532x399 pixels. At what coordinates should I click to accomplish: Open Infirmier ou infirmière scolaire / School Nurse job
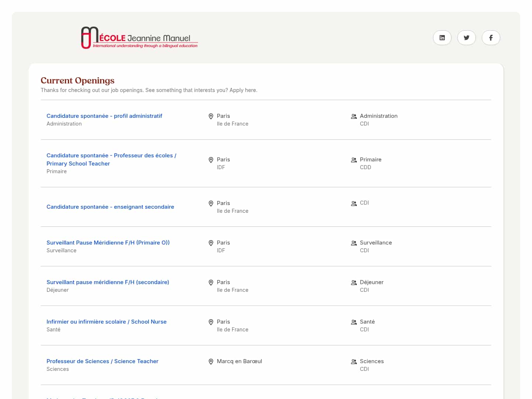click(106, 322)
